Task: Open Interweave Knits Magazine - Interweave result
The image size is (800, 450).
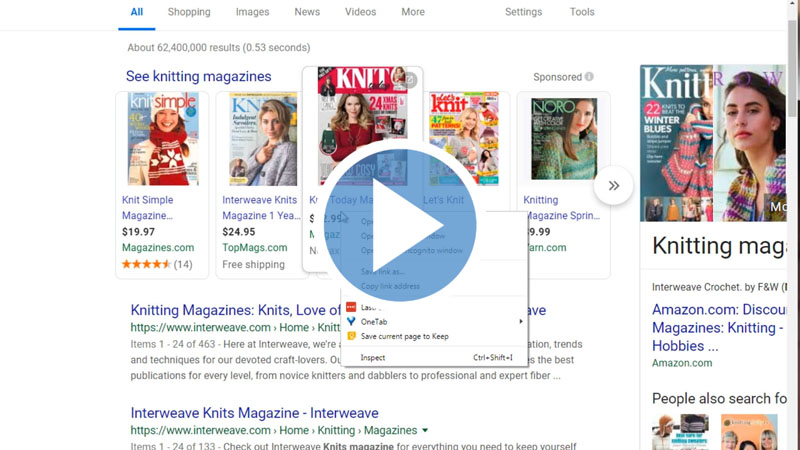Action: (x=254, y=413)
